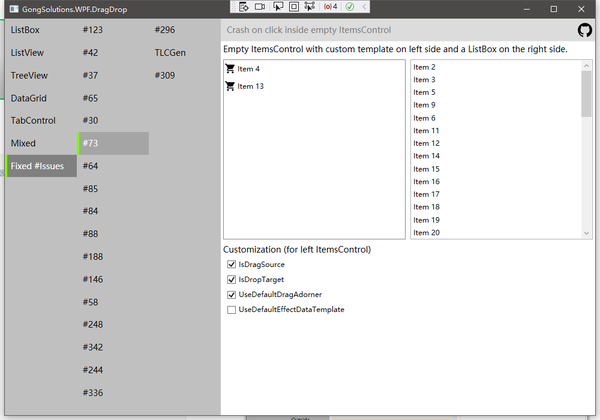Select Item 18 in the right ListBox
600x420 pixels.
496,207
